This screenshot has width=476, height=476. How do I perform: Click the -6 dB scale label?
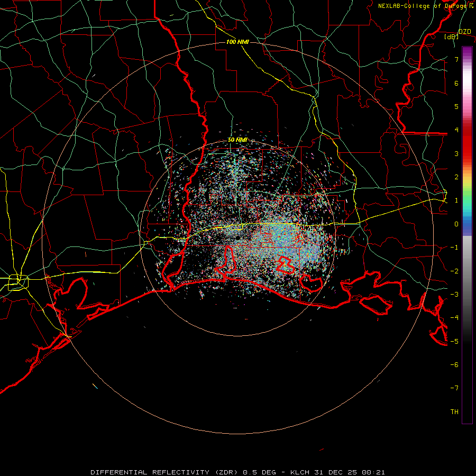454,364
